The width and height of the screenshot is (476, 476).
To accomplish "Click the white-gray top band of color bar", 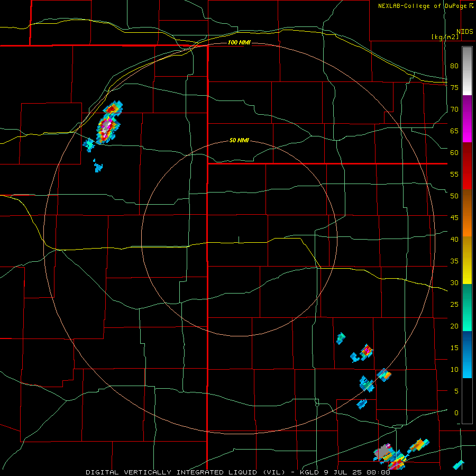I will pyautogui.click(x=467, y=71).
